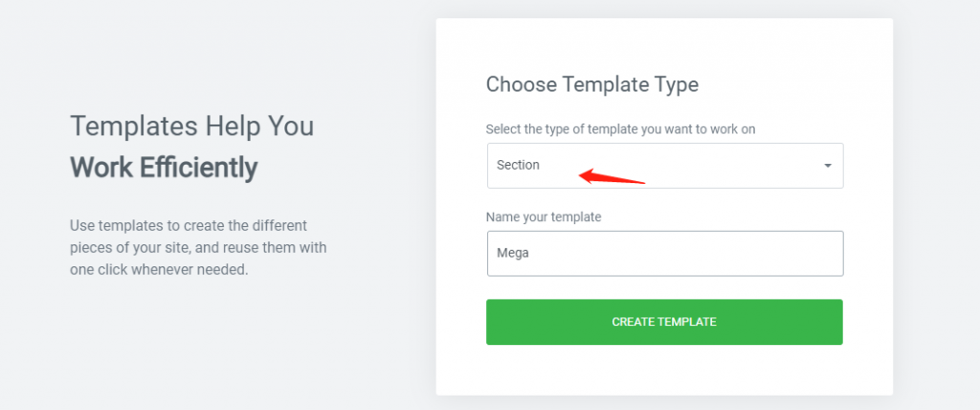Click the 'pieces of your site' text line

[x=198, y=247]
